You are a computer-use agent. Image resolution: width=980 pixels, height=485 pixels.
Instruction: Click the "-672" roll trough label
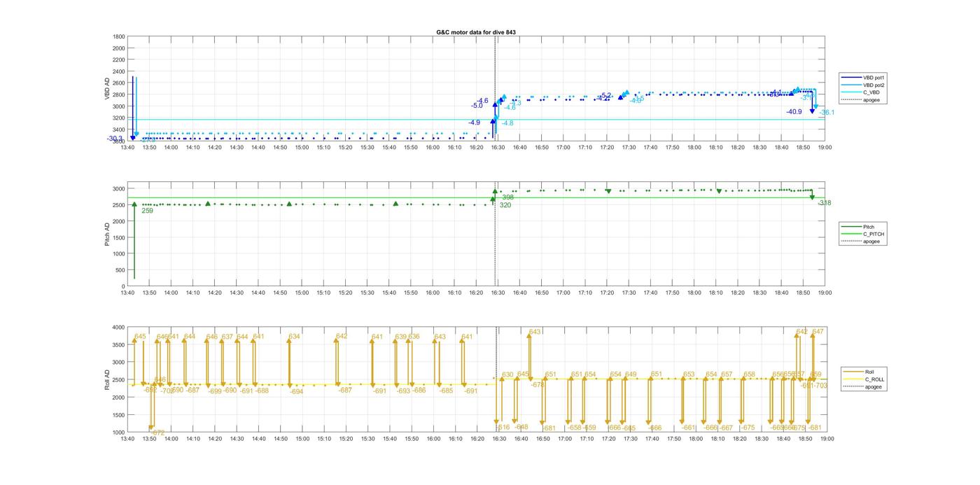click(x=158, y=433)
